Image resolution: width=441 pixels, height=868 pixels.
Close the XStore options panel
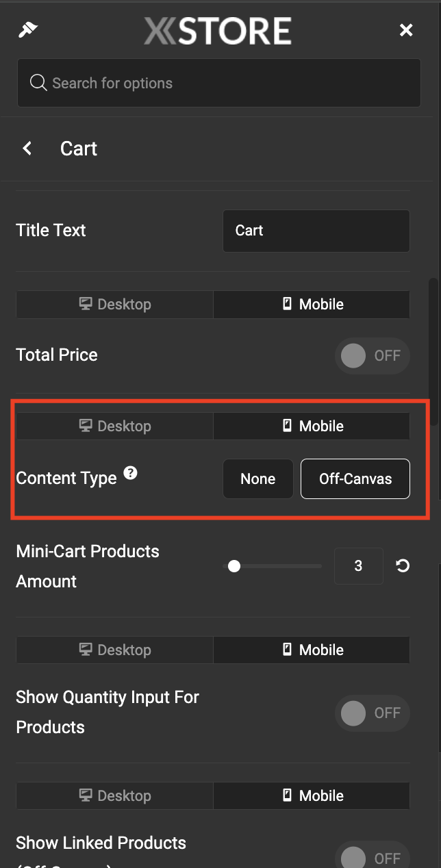click(x=406, y=30)
